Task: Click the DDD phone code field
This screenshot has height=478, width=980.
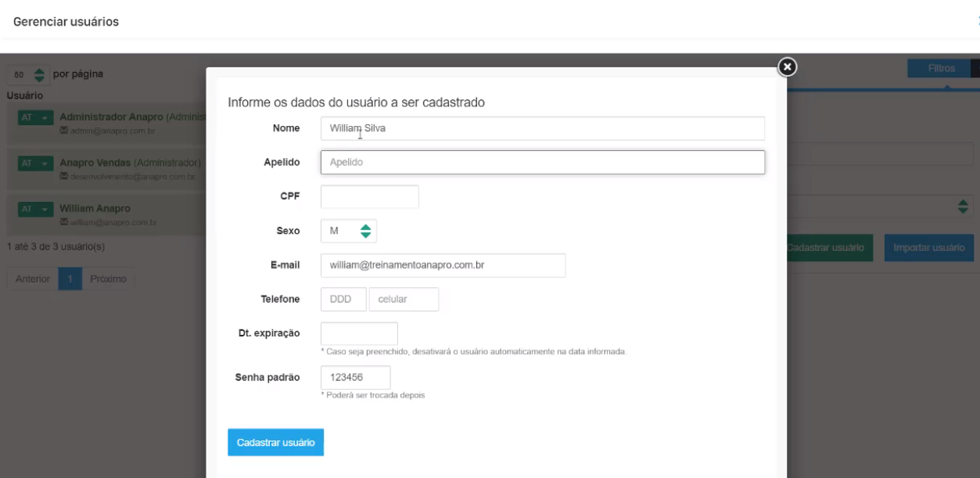Action: (x=343, y=299)
